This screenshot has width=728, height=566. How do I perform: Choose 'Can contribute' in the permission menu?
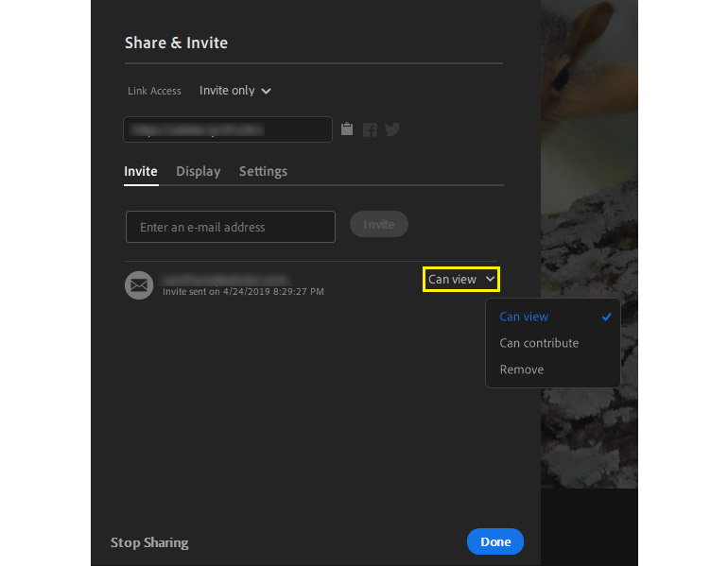539,343
